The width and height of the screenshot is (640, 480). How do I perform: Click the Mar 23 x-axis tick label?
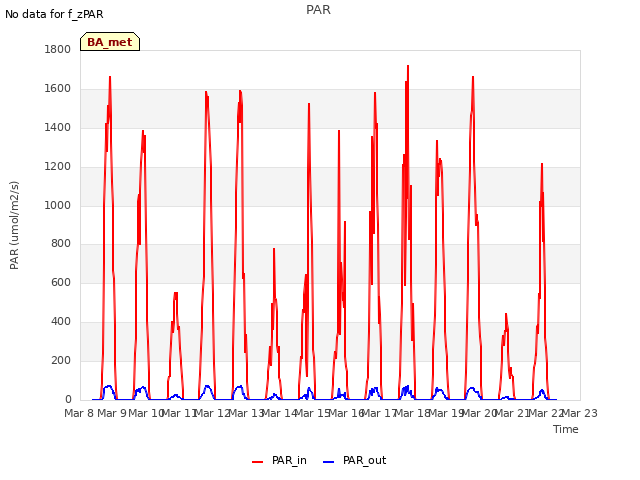point(580,413)
